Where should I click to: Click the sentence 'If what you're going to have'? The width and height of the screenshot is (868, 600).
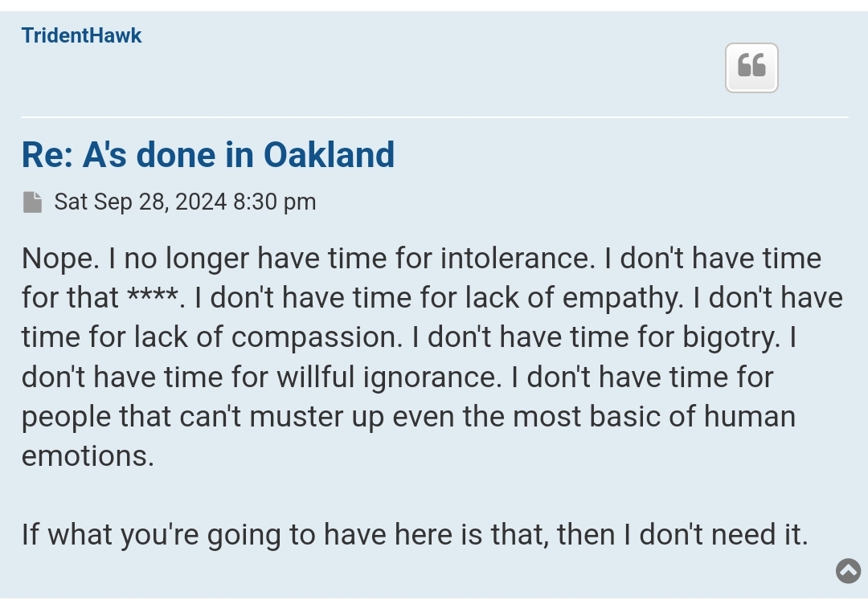[204, 535]
